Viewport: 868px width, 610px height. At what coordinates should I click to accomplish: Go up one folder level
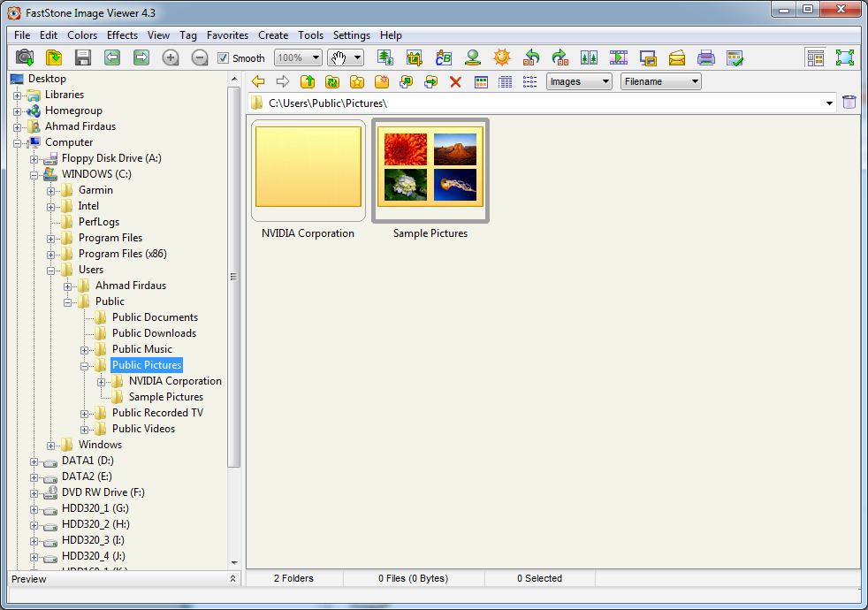point(309,81)
